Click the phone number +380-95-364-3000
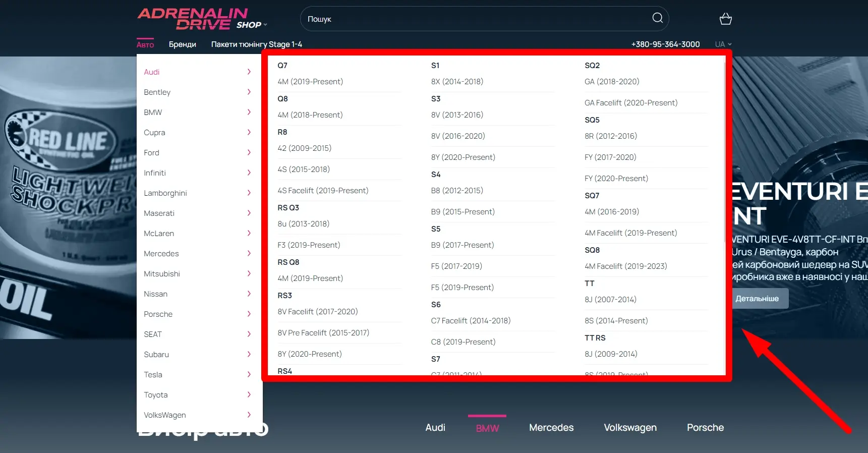Screen dimensions: 868x453 [x=665, y=44]
